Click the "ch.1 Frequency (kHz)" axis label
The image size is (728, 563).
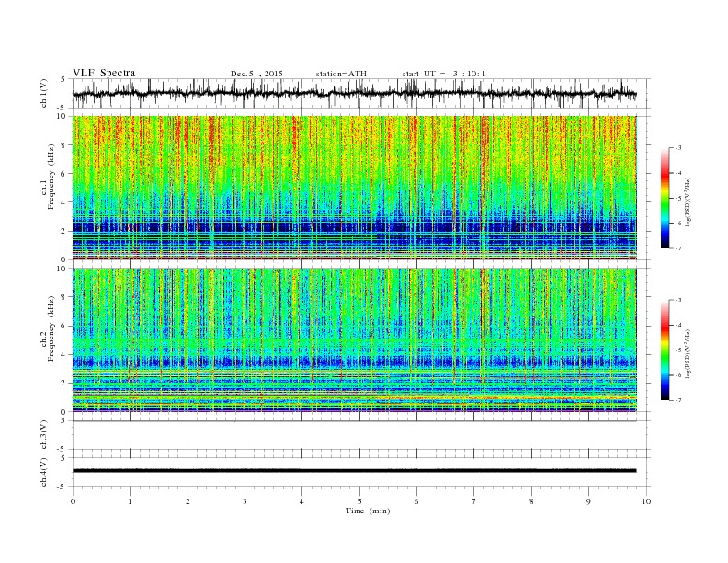pyautogui.click(x=48, y=177)
